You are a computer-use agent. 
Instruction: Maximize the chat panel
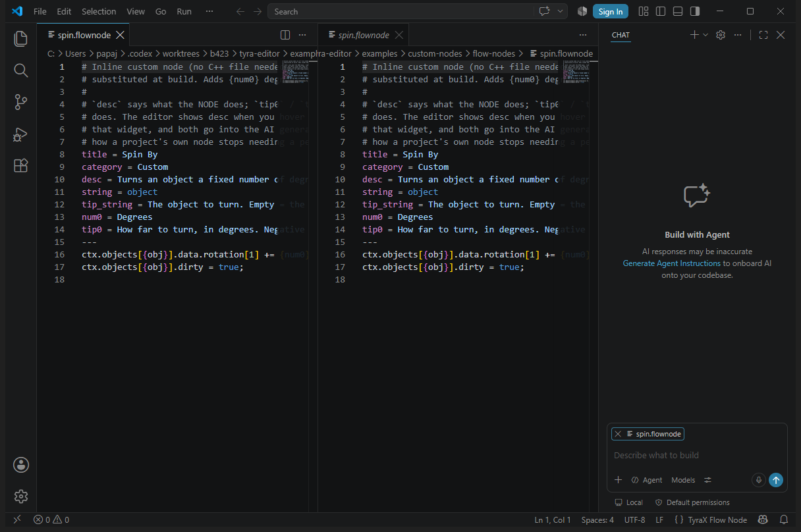pyautogui.click(x=763, y=35)
